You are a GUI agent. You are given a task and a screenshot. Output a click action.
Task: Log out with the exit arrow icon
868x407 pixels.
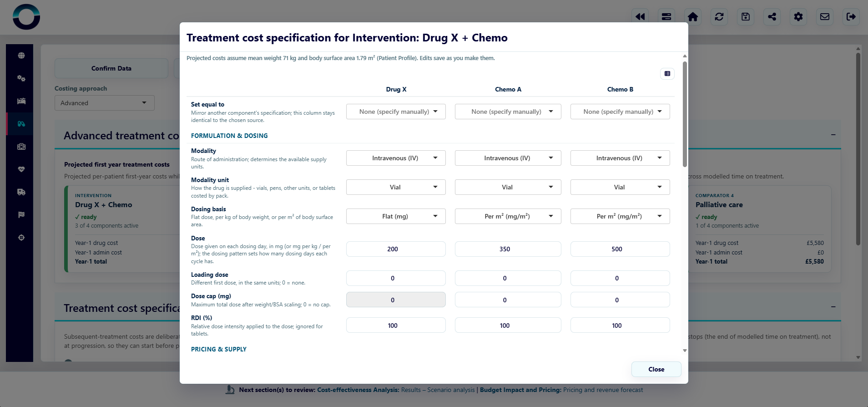[x=851, y=17]
